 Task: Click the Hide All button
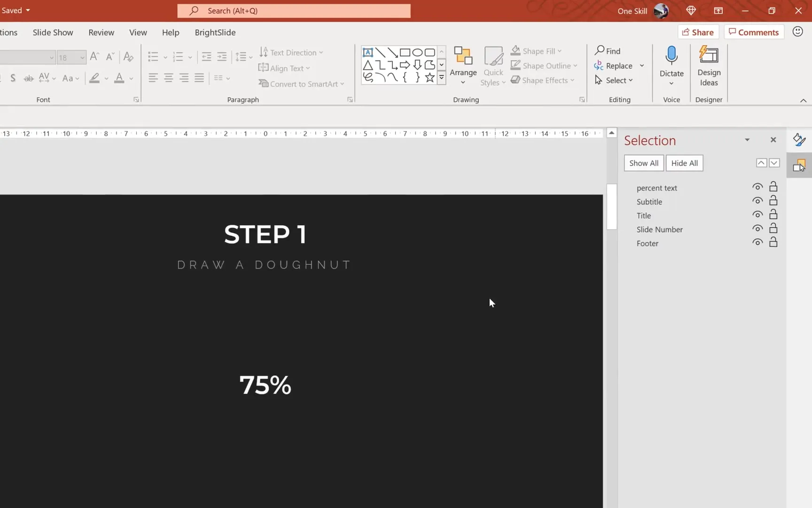[x=684, y=163]
